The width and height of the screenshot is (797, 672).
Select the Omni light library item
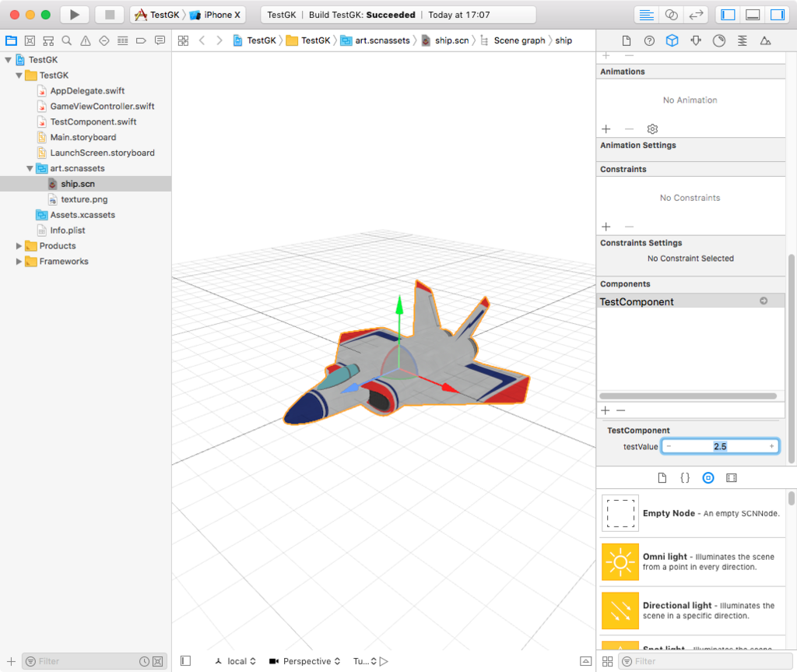(693, 562)
